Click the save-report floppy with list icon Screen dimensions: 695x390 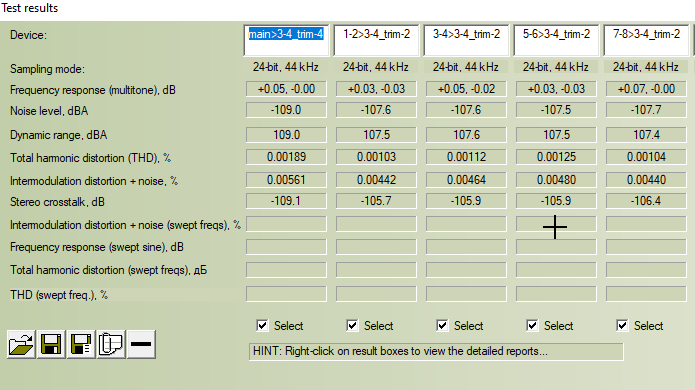[x=81, y=344]
